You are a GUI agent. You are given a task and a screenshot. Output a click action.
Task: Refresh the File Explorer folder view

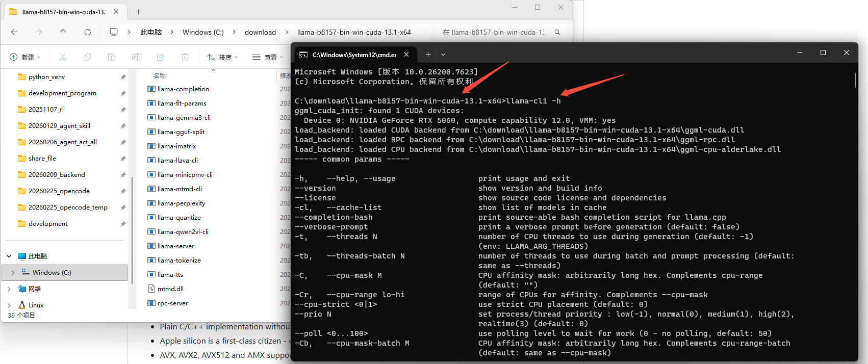point(88,32)
